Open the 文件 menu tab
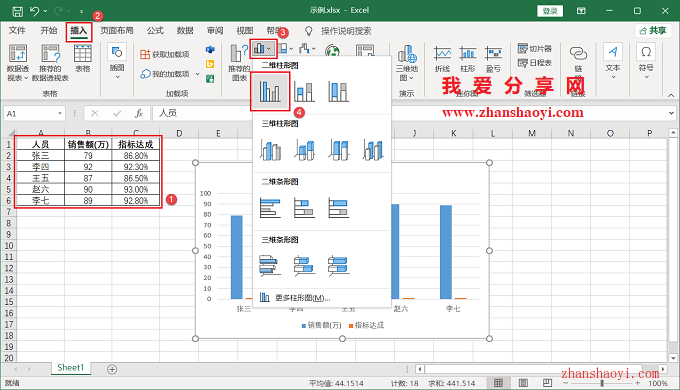Image resolution: width=680 pixels, height=390 pixels. pyautogui.click(x=17, y=31)
